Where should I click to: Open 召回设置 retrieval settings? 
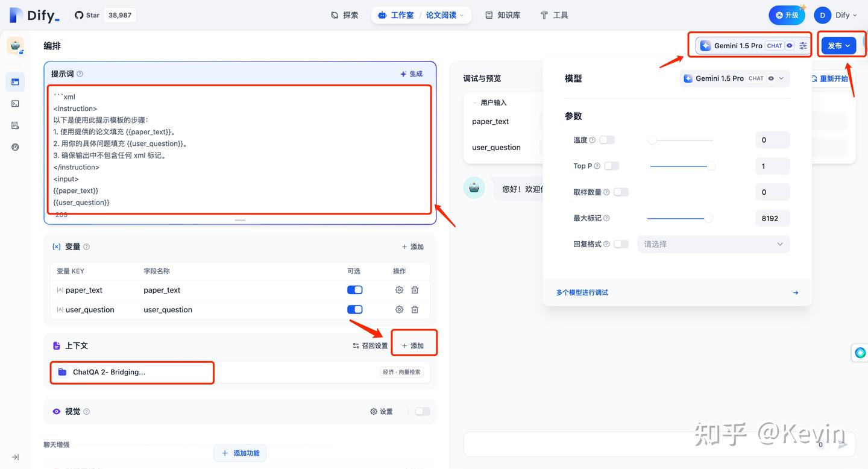370,345
